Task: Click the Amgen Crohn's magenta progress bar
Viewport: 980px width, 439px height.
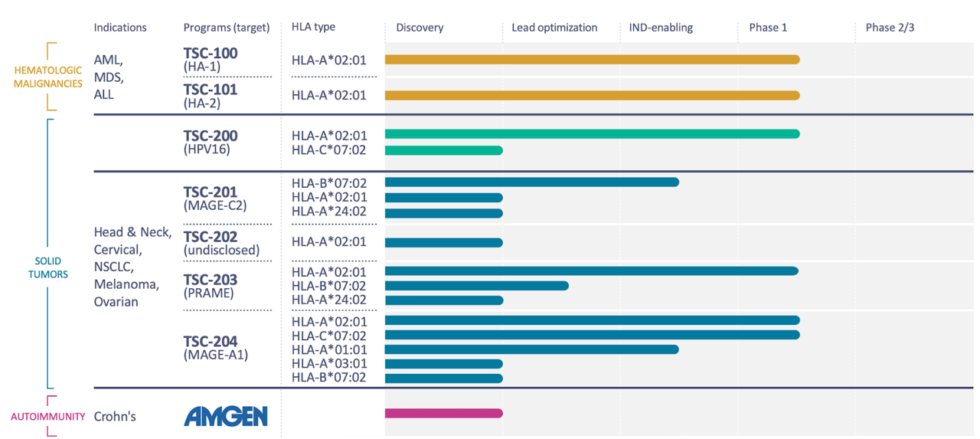Action: coord(443,414)
